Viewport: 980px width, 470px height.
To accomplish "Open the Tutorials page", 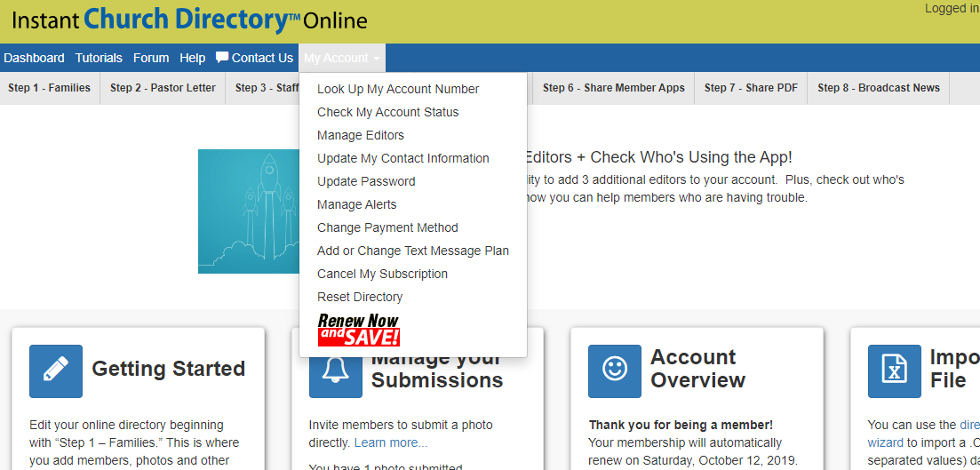I will pyautogui.click(x=99, y=58).
